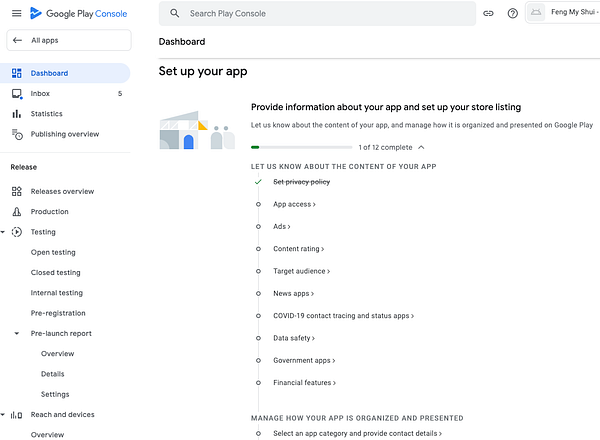Click the App access step circle

[258, 204]
